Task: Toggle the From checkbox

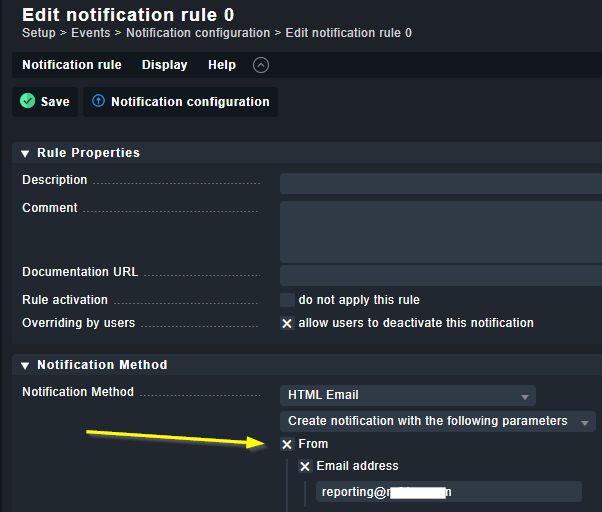Action: pos(287,444)
